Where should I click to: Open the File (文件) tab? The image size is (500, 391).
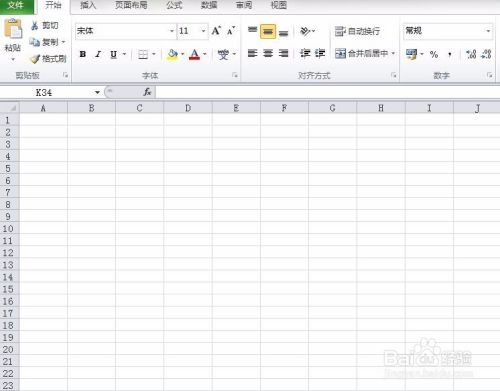click(16, 6)
